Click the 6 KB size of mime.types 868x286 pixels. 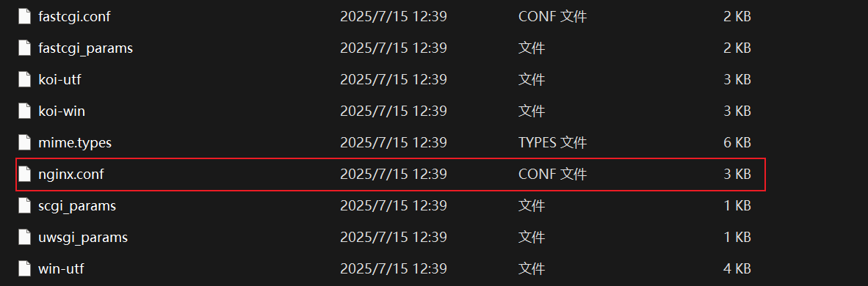tap(737, 143)
